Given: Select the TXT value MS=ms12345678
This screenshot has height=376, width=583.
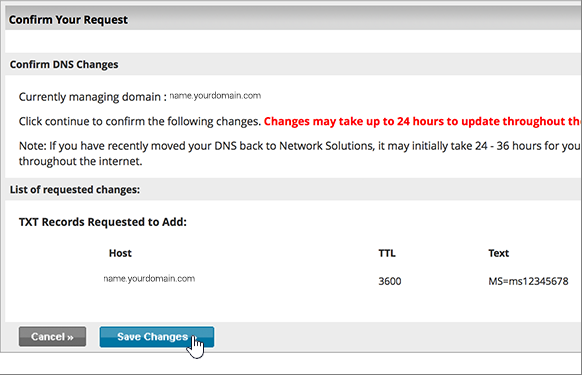Looking at the screenshot, I should pyautogui.click(x=528, y=281).
